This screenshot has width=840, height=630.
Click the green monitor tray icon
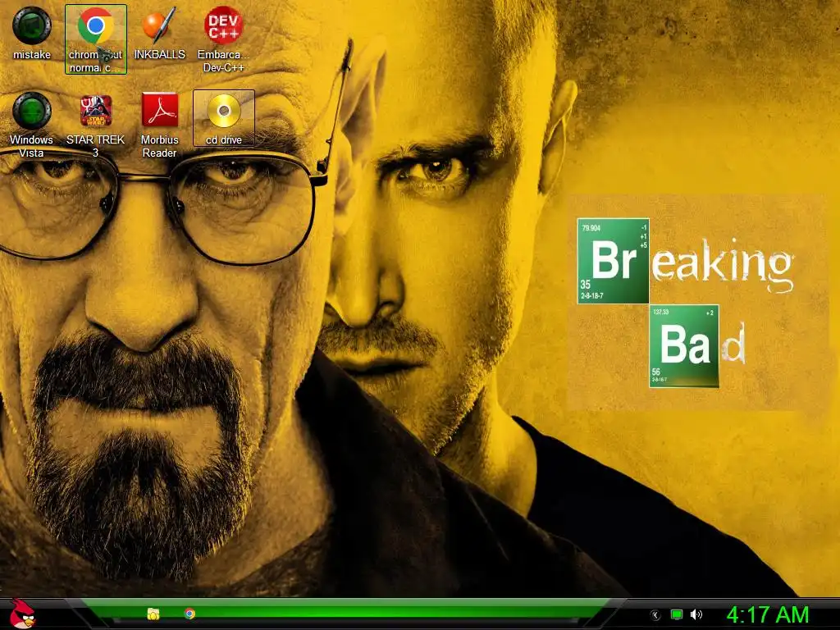coord(677,614)
